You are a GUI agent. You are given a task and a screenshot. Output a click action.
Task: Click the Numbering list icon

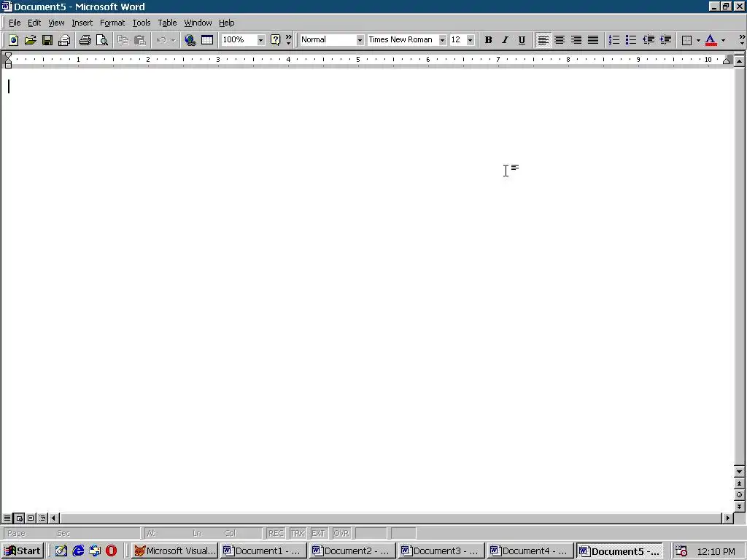614,40
